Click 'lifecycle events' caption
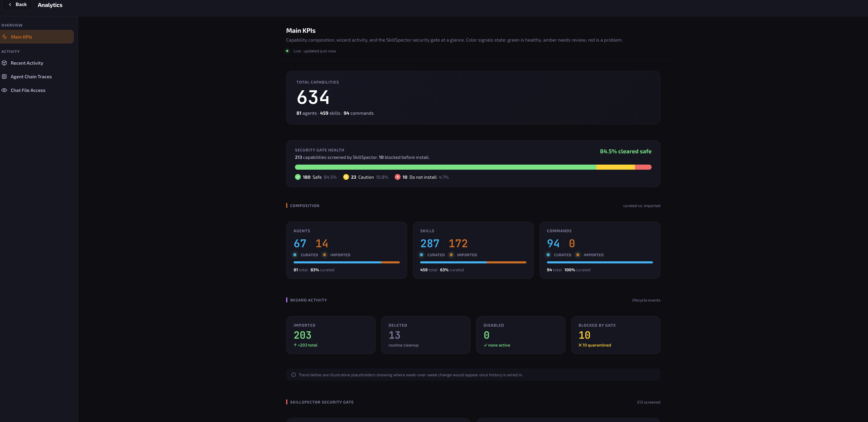 point(646,300)
